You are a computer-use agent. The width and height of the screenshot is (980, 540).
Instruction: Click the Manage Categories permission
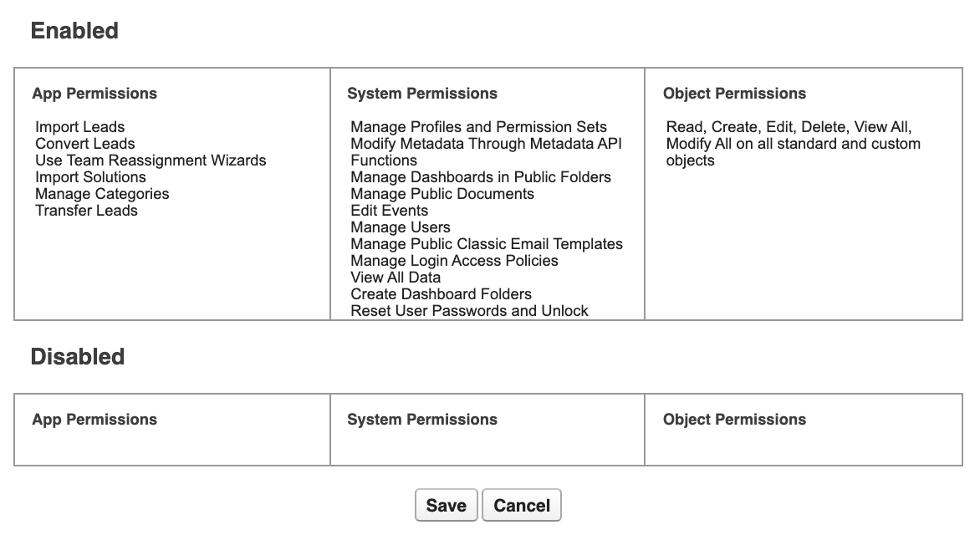[x=102, y=194]
